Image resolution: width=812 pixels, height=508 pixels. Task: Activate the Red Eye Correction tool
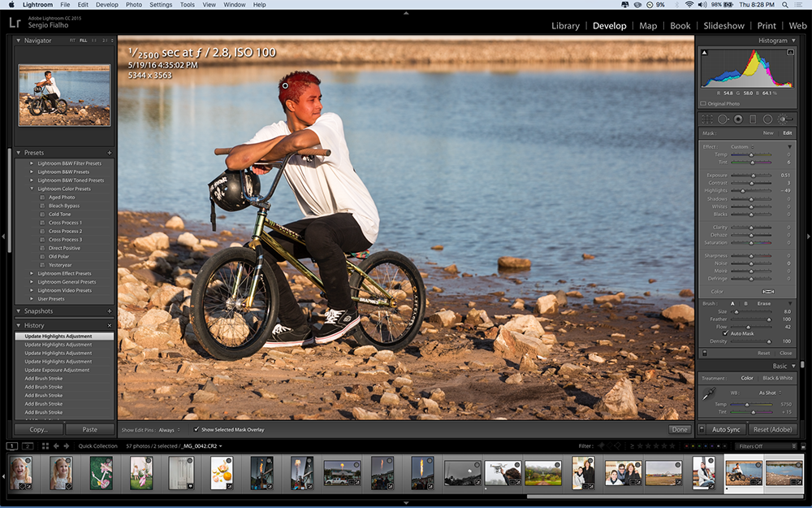737,119
